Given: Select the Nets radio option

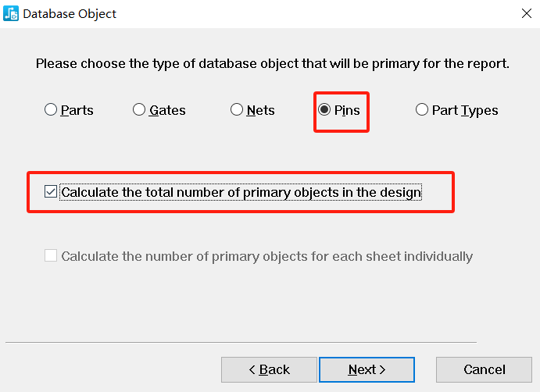Looking at the screenshot, I should tap(237, 110).
